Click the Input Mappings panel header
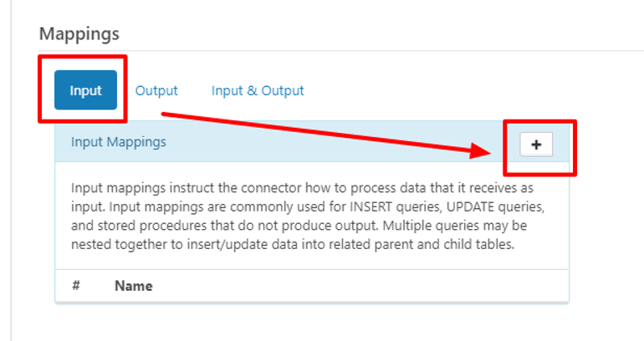The image size is (644, 341). click(251, 142)
